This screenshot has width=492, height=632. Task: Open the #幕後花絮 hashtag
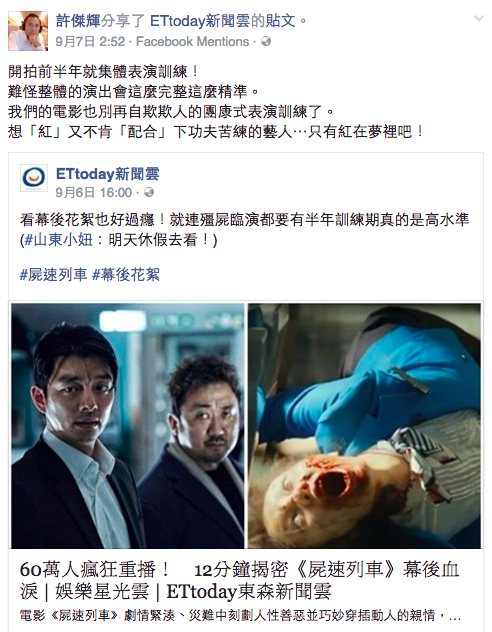click(x=126, y=275)
